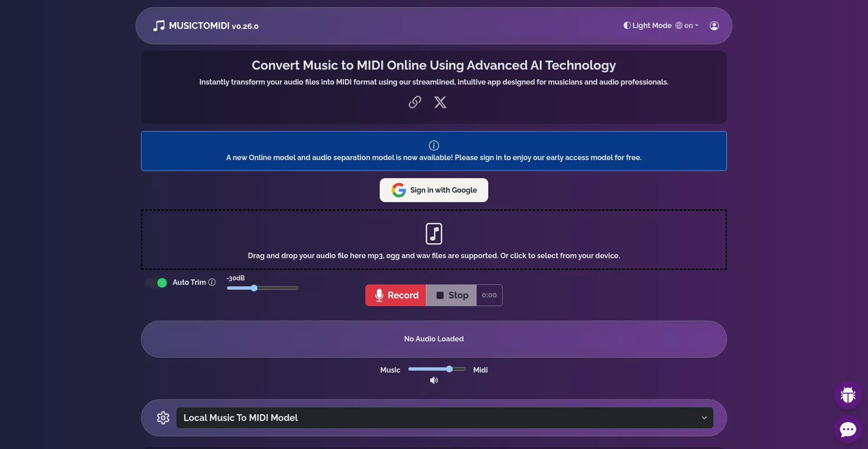Click the Auto Trim label text
868x449 pixels.
point(189,282)
